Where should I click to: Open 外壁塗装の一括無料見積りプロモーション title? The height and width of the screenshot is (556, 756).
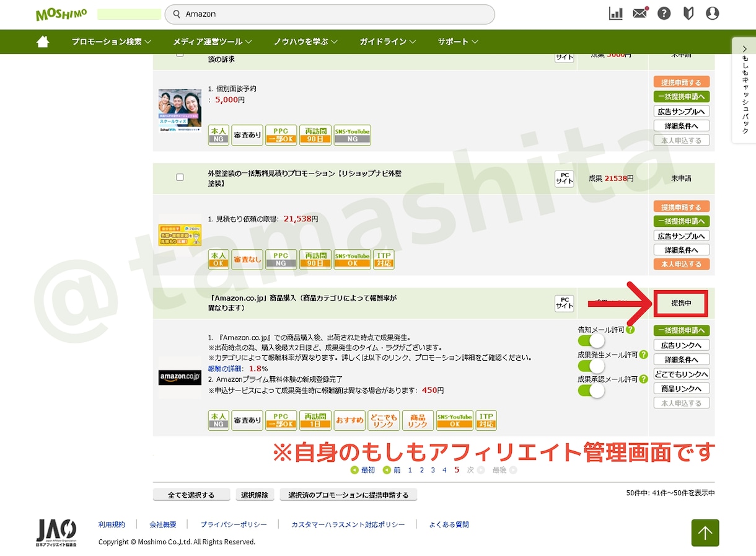tap(305, 179)
